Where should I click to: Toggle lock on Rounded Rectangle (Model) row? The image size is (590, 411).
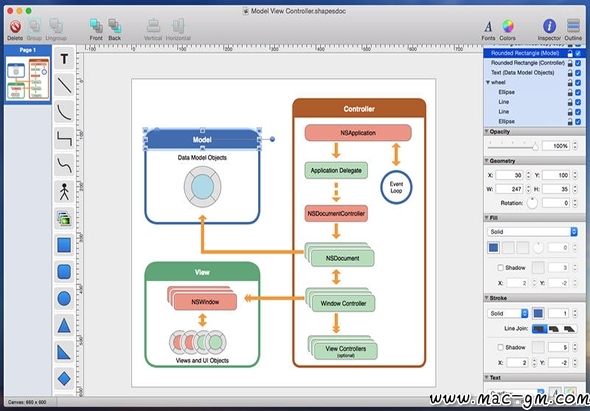pos(570,53)
